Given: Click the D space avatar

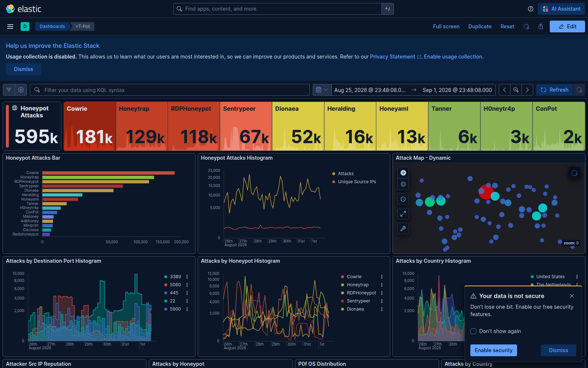Looking at the screenshot, I should pos(25,26).
